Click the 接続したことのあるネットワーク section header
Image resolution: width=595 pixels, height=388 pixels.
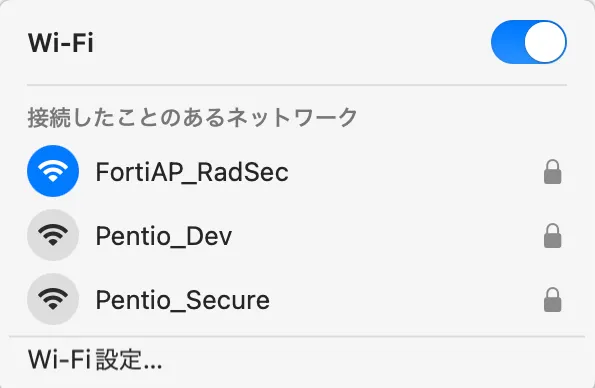tap(192, 117)
